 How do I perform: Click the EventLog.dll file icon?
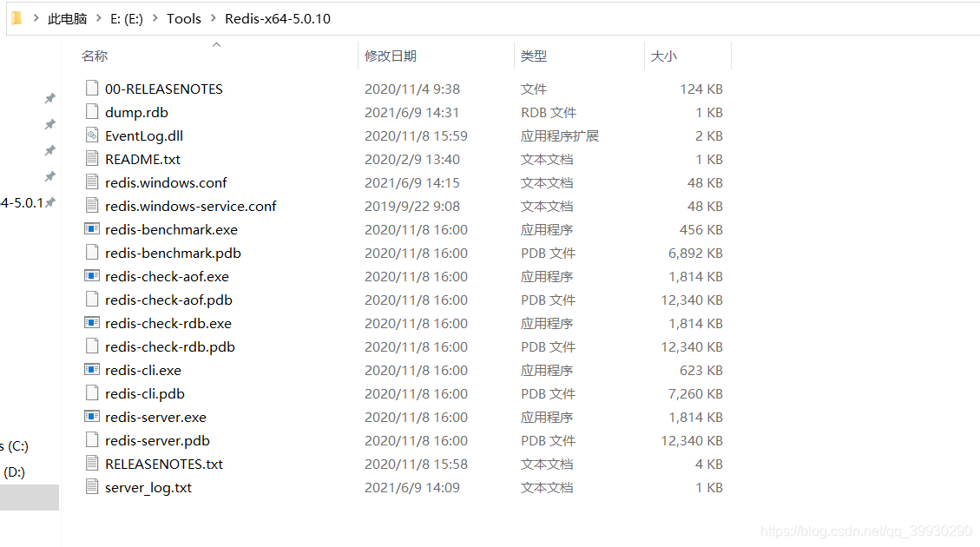(92, 135)
